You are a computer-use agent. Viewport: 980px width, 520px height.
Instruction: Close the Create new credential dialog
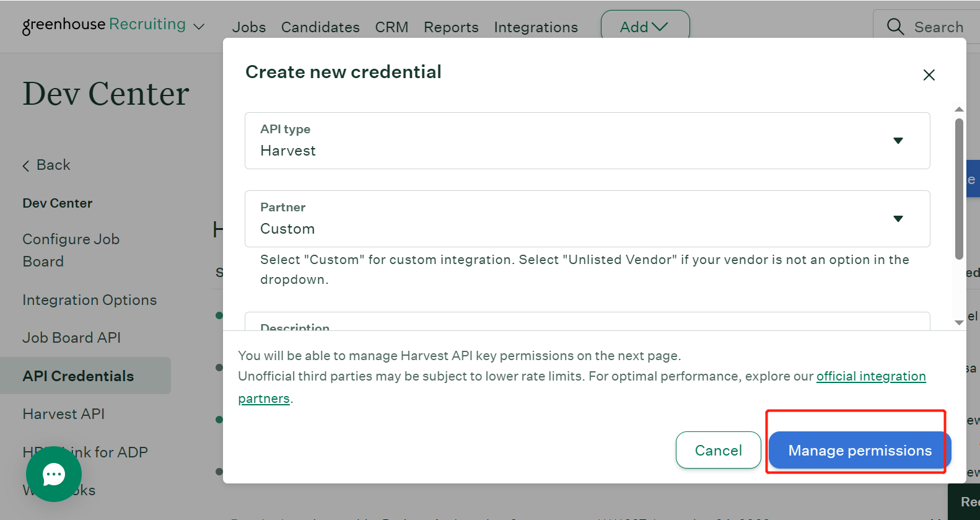tap(929, 75)
